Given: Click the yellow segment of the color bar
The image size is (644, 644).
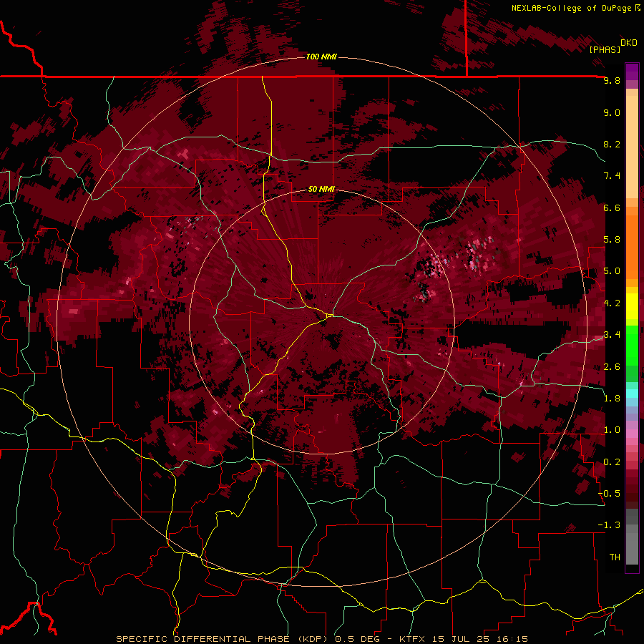Looking at the screenshot, I should point(632,305).
